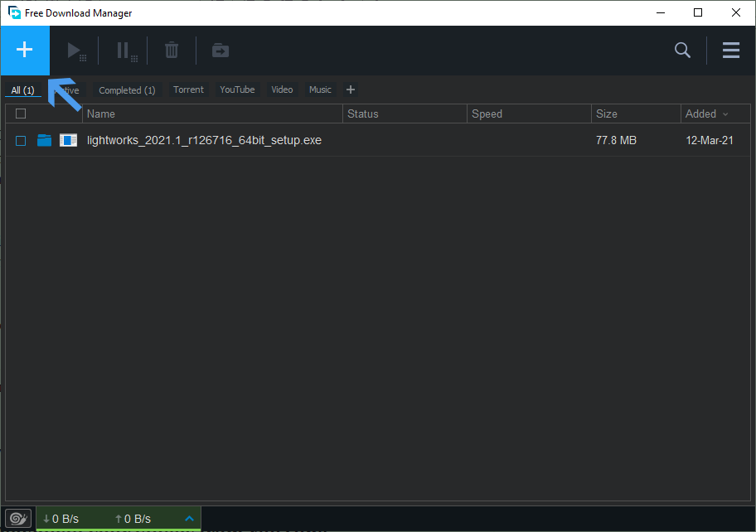Open the Added column sort arrow
Viewport: 756px width, 532px height.
pyautogui.click(x=725, y=114)
